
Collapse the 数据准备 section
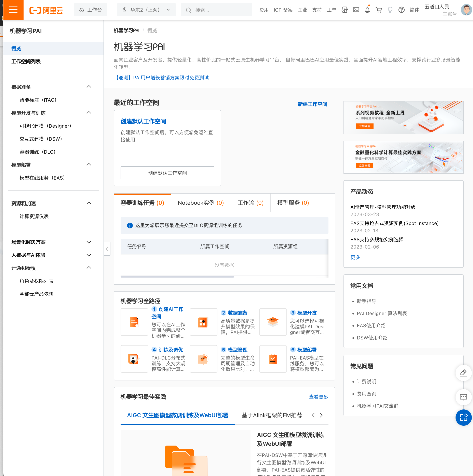89,87
